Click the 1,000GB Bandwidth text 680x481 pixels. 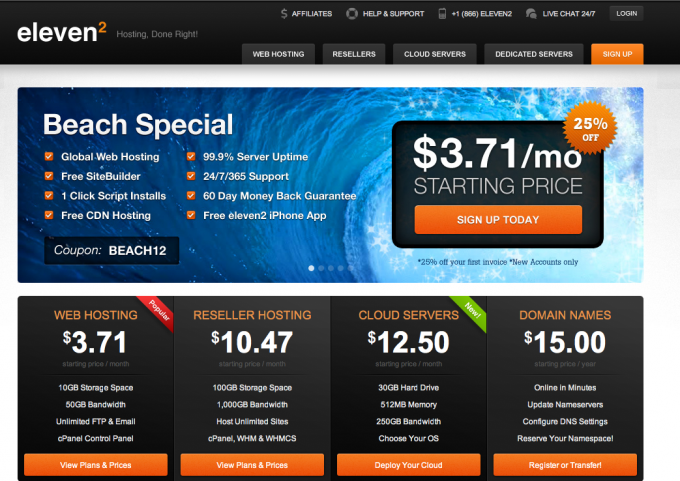[x=252, y=405]
